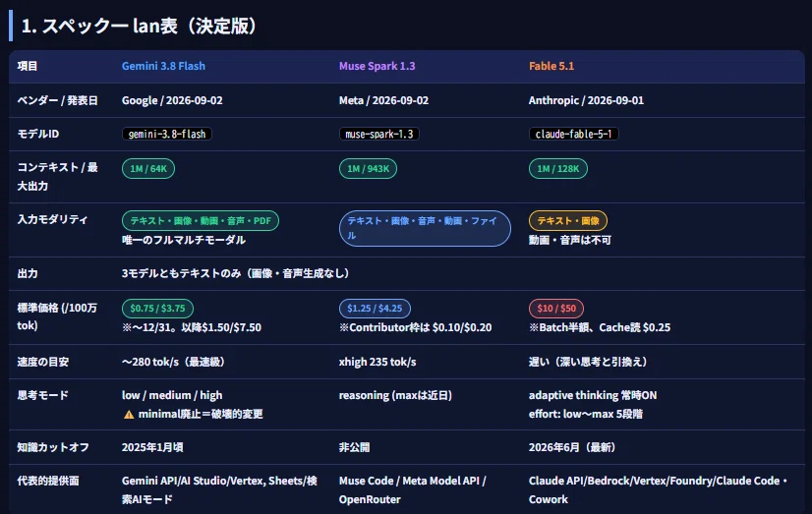Click the note ※〜12/31。以降$1.50/$7.50
The image size is (812, 514).
click(x=191, y=327)
